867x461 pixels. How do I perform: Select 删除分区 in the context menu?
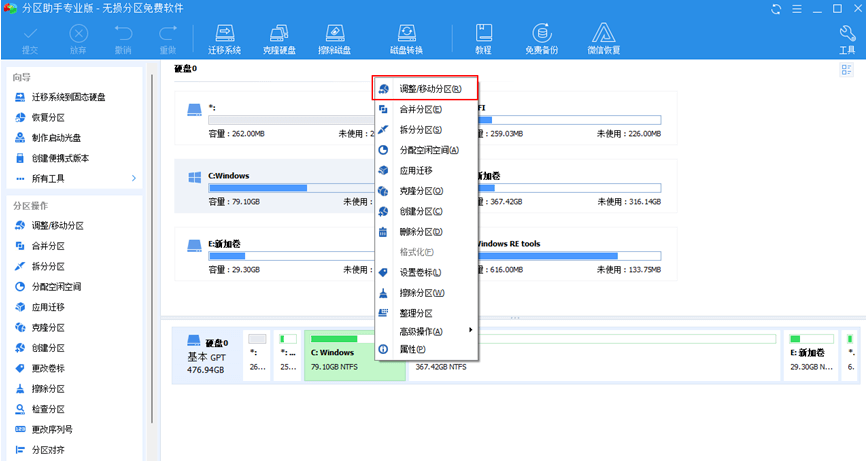[x=420, y=231]
